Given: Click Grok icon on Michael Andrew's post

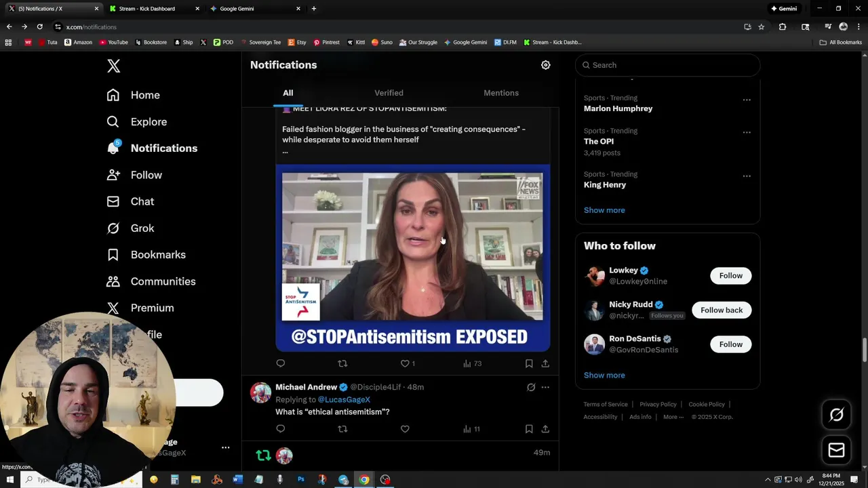Looking at the screenshot, I should 531,387.
